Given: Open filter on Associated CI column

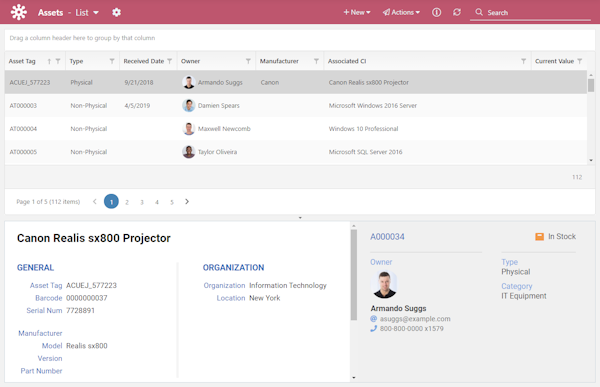Looking at the screenshot, I should 523,61.
